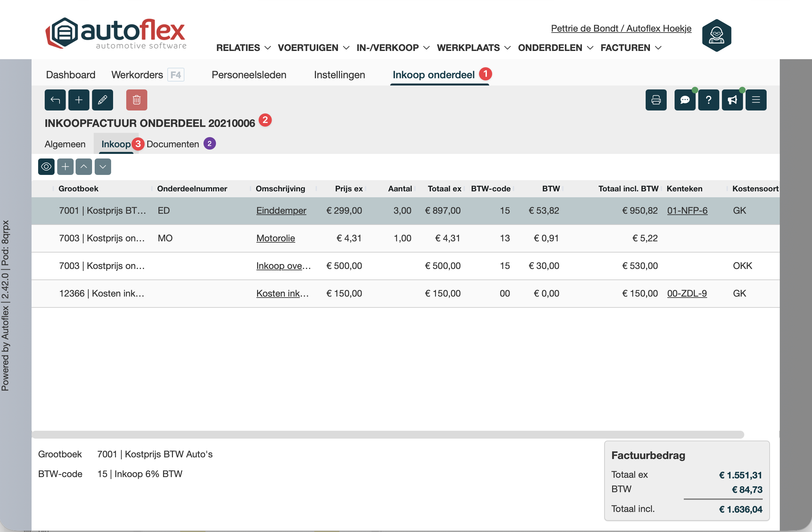Sort by the Kostensoort column header
This screenshot has height=532, width=812.
pyautogui.click(x=755, y=189)
